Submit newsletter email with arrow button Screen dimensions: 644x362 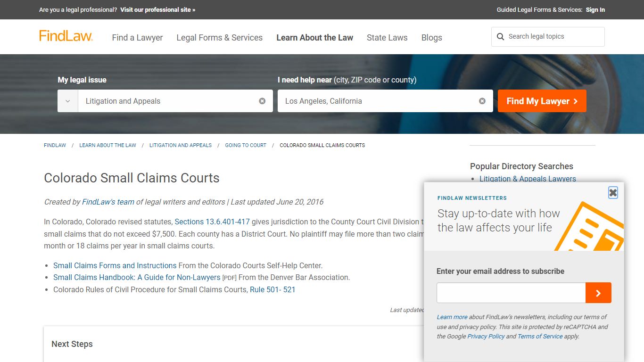point(598,293)
